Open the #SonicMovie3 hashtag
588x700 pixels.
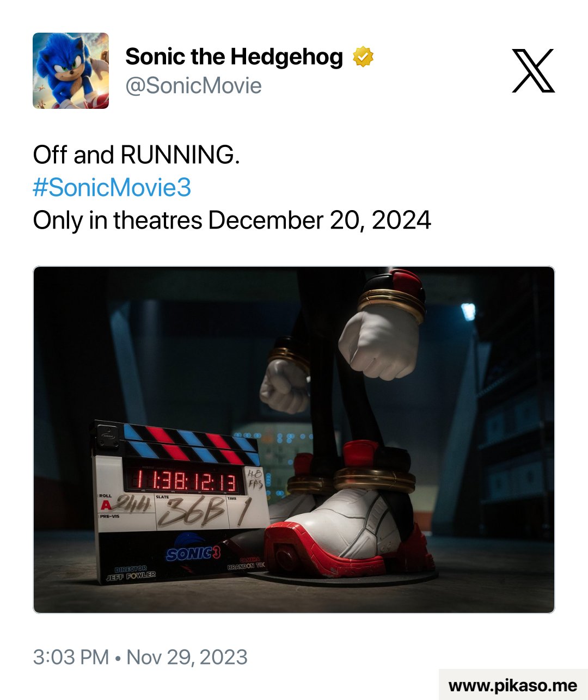point(112,188)
